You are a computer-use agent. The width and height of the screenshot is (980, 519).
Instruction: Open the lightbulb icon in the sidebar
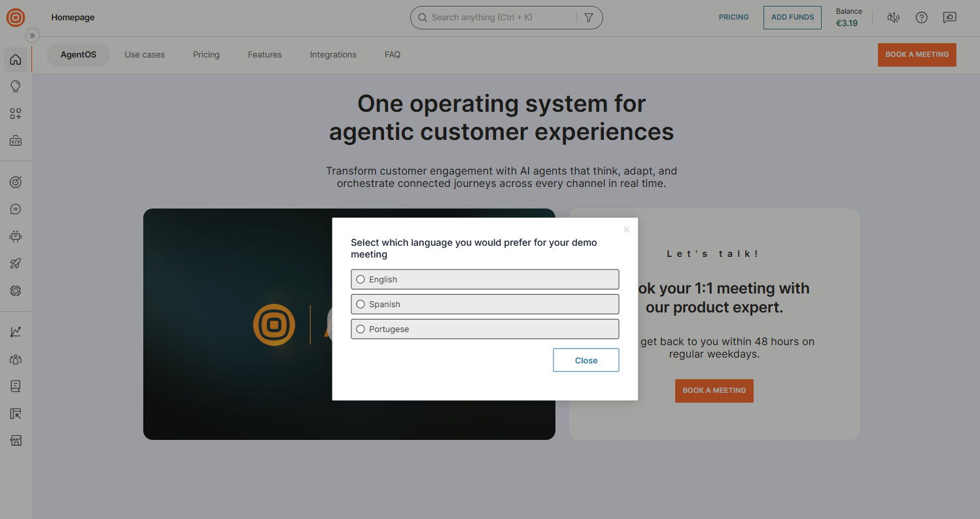coord(16,86)
